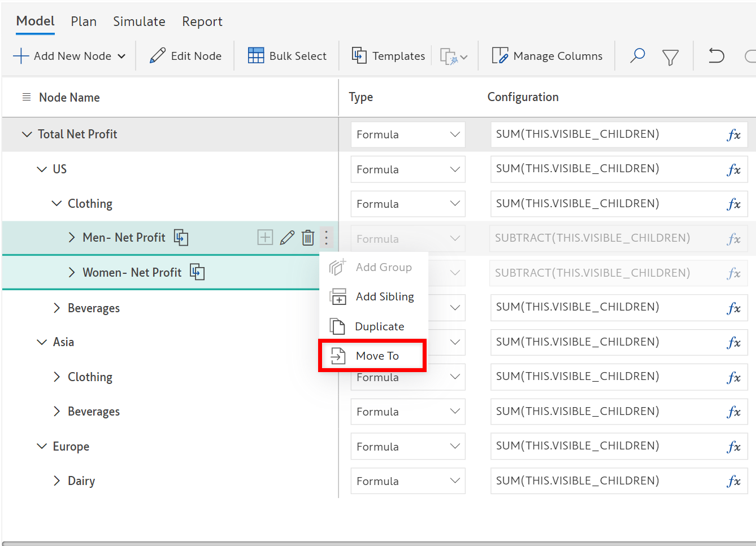Click the Dairy row configuration formula field
The image size is (756, 546).
[605, 481]
